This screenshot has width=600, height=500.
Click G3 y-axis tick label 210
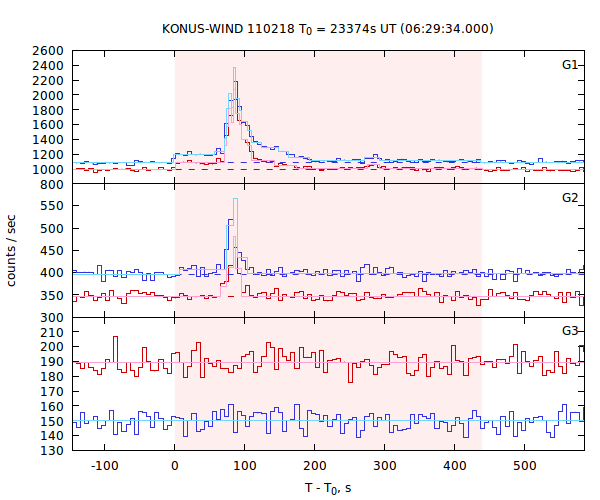[x=52, y=332]
